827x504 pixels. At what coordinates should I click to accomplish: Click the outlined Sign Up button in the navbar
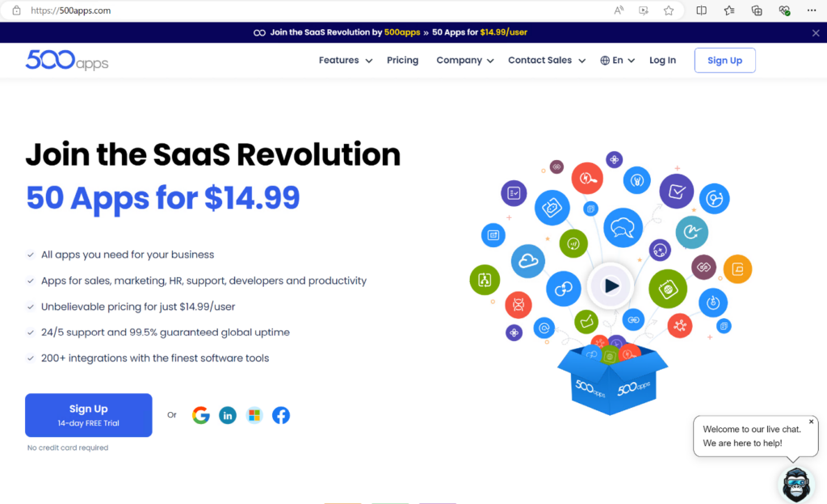724,60
